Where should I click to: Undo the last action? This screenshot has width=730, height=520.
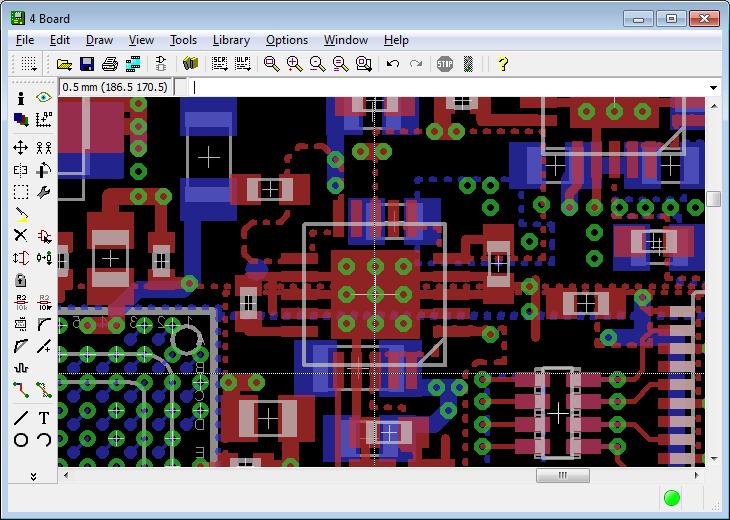[393, 63]
